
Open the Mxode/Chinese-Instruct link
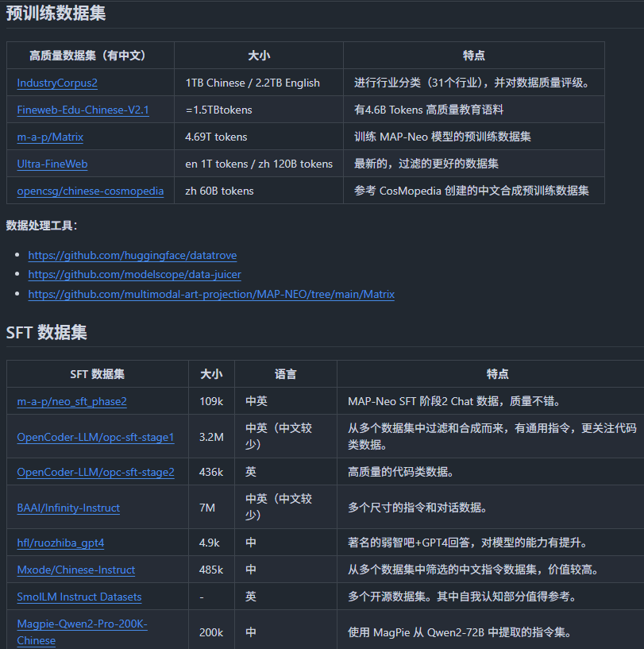pos(75,570)
